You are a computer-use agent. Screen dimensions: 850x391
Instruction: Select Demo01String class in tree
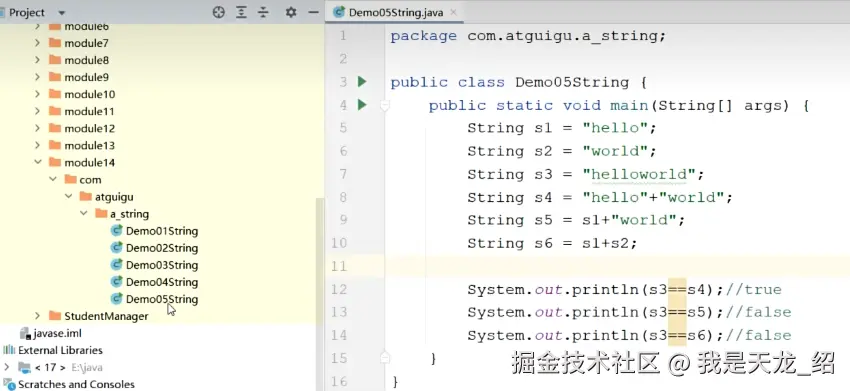[x=162, y=231]
